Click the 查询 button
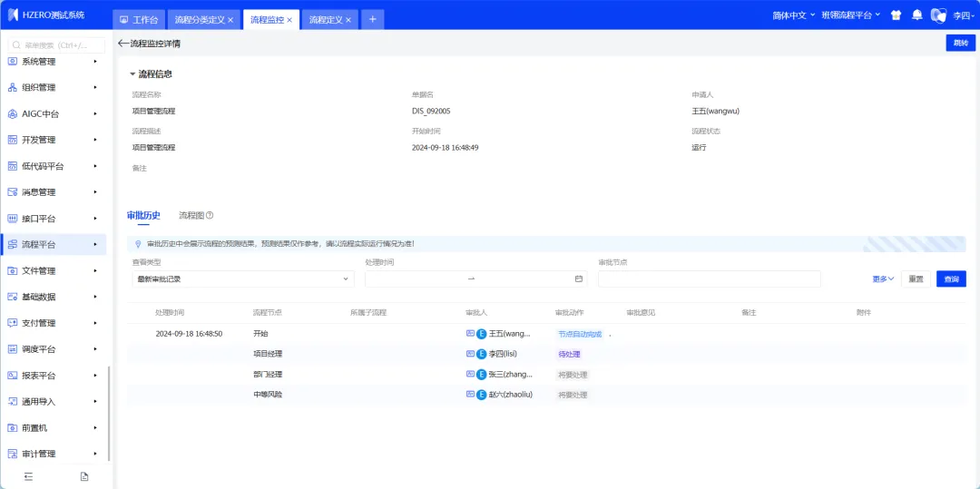The height and width of the screenshot is (489, 980). 951,279
